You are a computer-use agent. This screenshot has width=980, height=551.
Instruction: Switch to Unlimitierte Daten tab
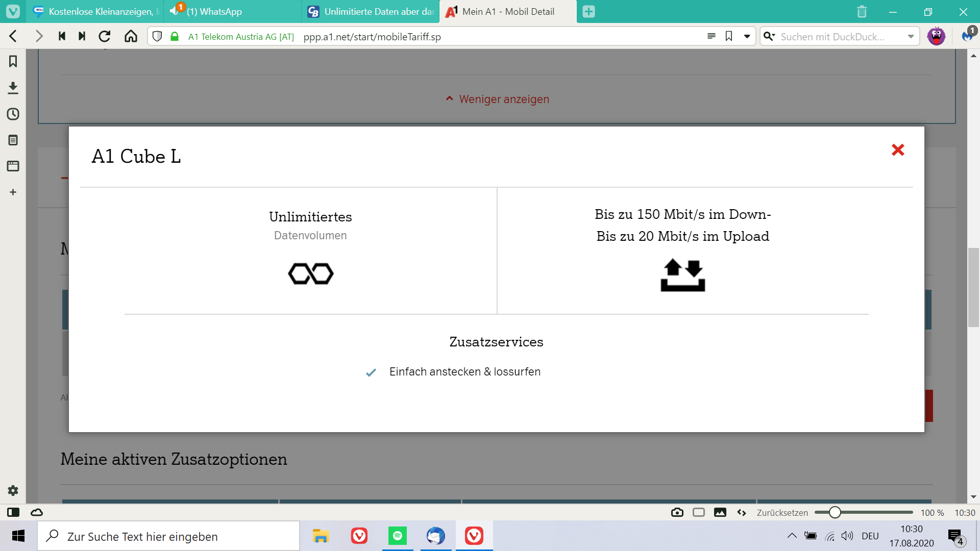(x=370, y=11)
